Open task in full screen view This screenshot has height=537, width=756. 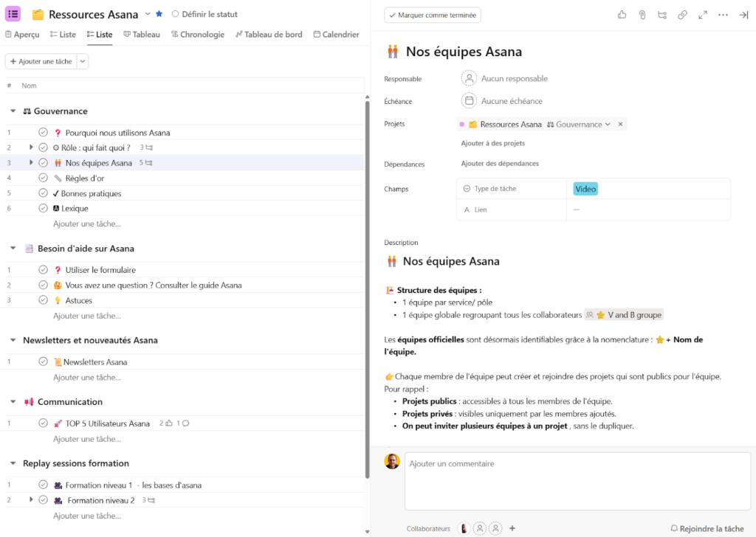coord(703,15)
